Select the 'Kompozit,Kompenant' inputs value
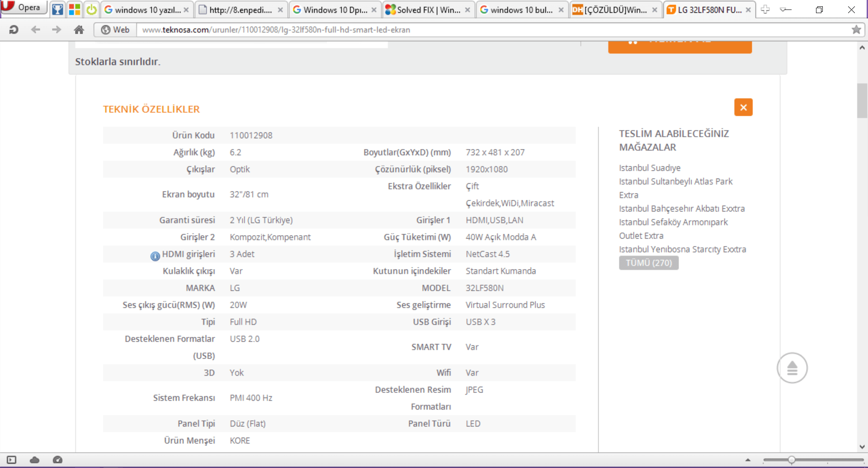This screenshot has height=468, width=868. point(270,237)
